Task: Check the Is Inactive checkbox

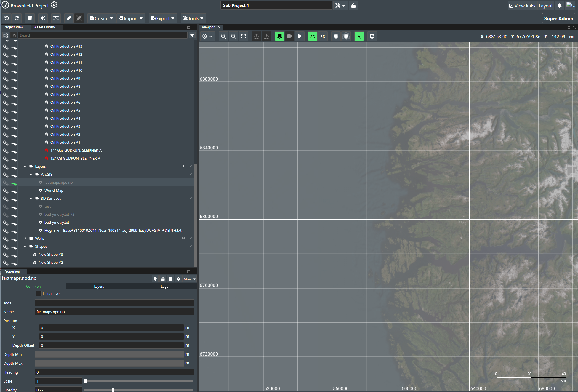Action: pos(39,293)
